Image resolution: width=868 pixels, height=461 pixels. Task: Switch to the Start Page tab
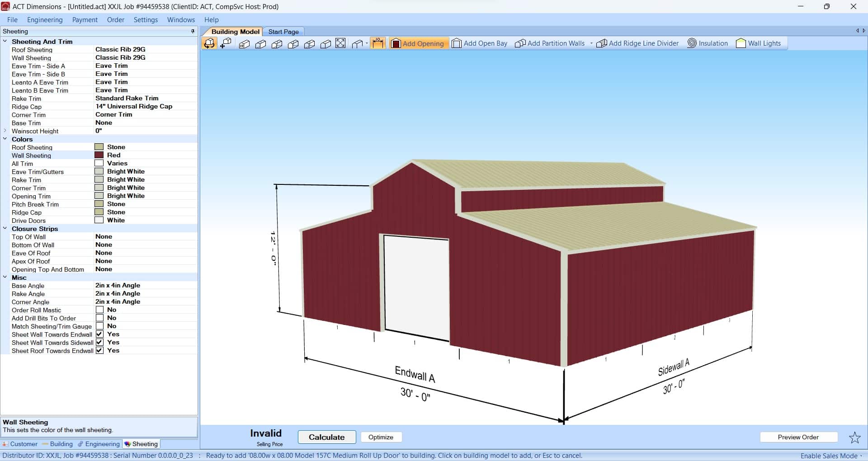click(x=283, y=32)
